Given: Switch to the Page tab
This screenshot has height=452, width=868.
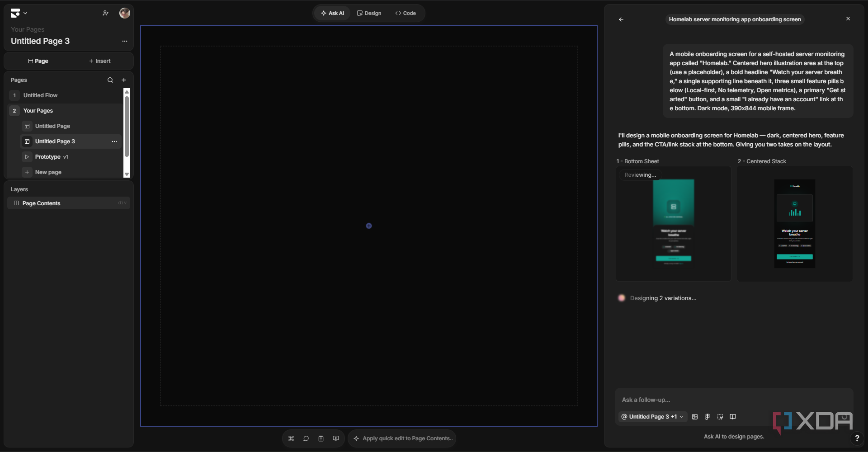Looking at the screenshot, I should coord(38,61).
